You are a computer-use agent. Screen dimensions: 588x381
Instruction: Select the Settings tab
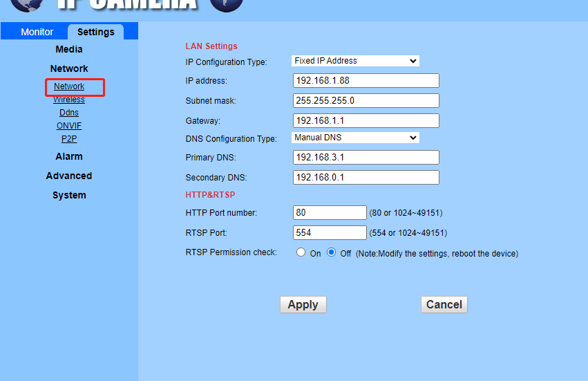(x=96, y=32)
